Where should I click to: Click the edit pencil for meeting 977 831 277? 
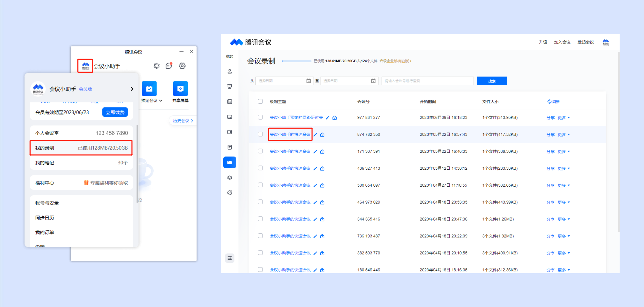(327, 118)
